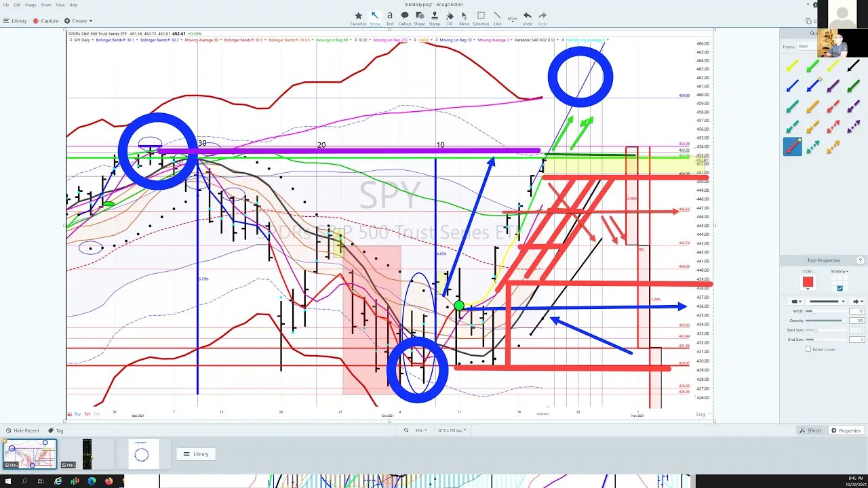Select the Move tool
The image size is (868, 488).
click(465, 18)
